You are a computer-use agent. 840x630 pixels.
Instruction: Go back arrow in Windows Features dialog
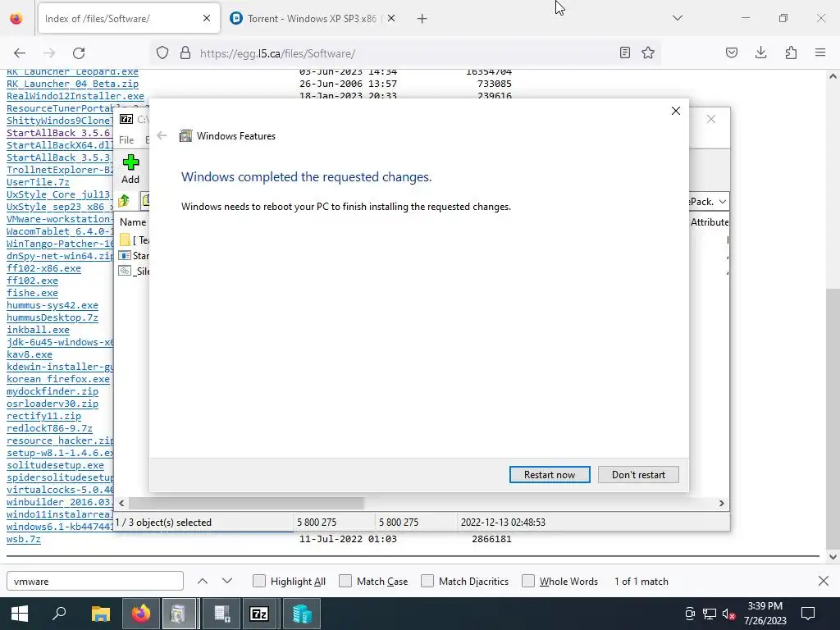pyautogui.click(x=162, y=135)
